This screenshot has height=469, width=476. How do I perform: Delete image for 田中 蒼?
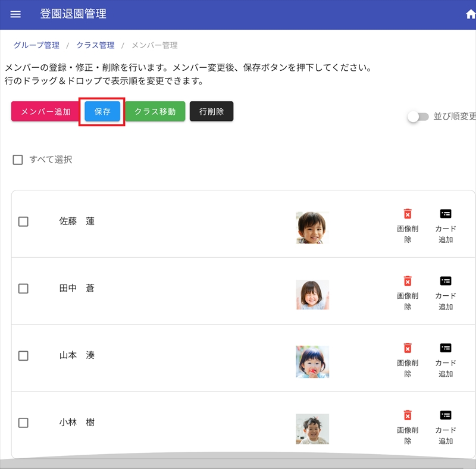click(x=408, y=281)
